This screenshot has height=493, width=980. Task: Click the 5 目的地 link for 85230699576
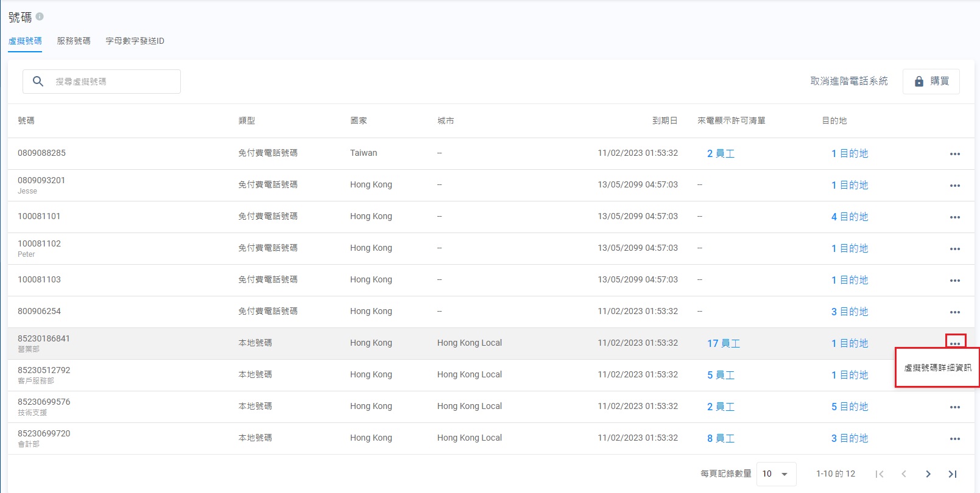849,407
